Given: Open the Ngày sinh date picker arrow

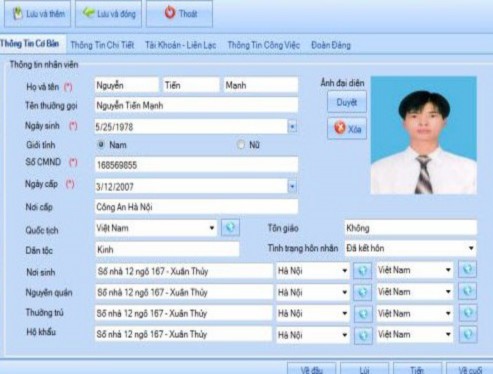Looking at the screenshot, I should point(292,127).
